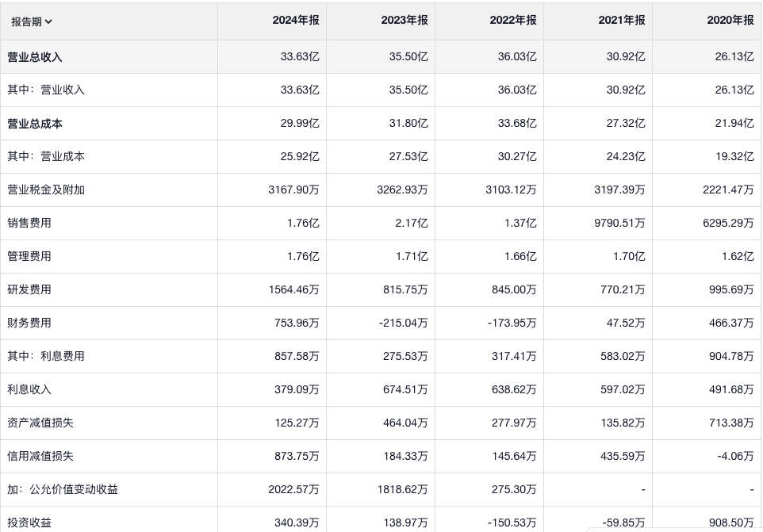Click the 营业税金及附加 row label
The image size is (763, 532).
tap(46, 190)
